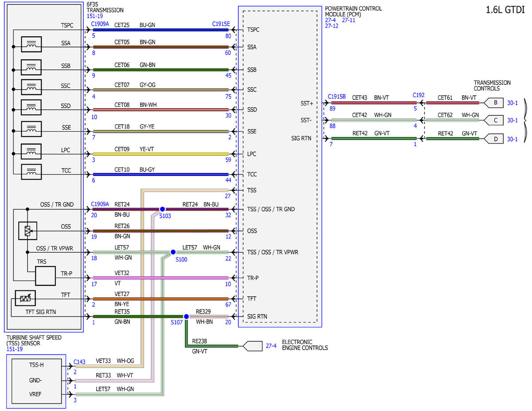
Task: Click the blue CET25 BU-GN wire
Action: pos(160,30)
